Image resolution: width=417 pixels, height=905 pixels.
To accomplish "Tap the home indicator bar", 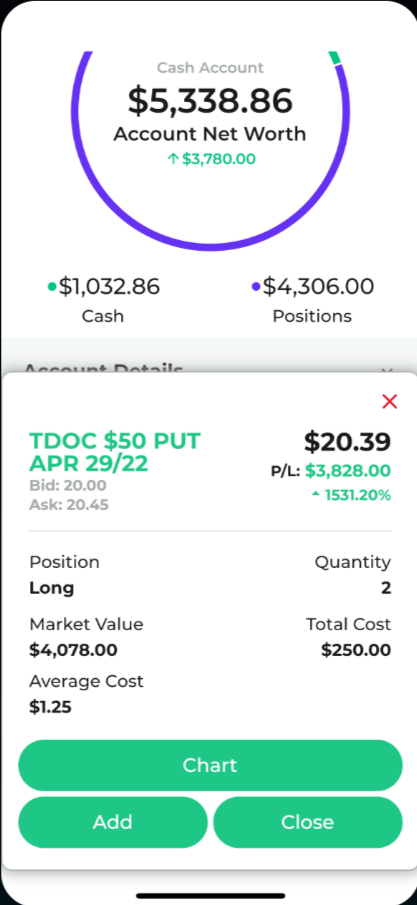I will (210, 896).
